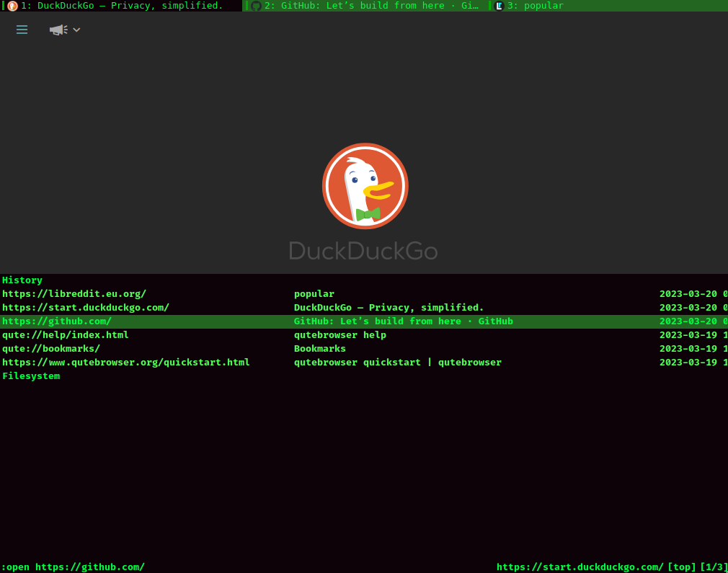Click the History category header
Image resolution: width=728 pixels, height=573 pixels.
coord(22,280)
